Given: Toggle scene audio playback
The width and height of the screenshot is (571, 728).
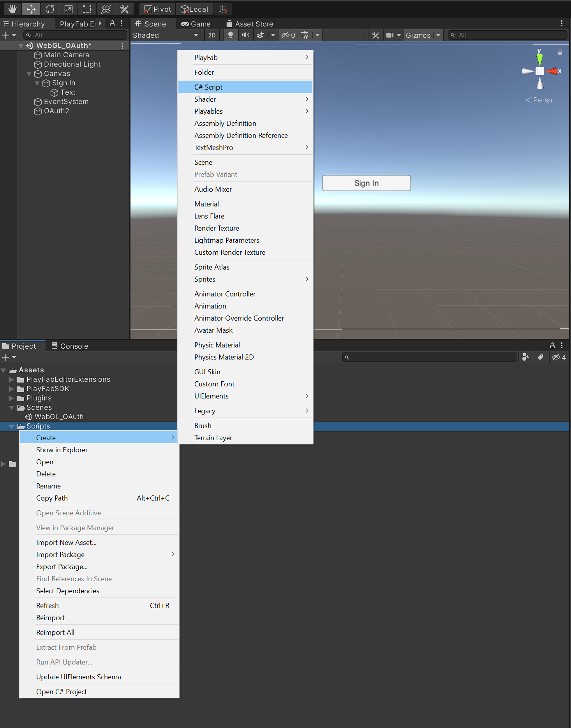Looking at the screenshot, I should (x=245, y=35).
